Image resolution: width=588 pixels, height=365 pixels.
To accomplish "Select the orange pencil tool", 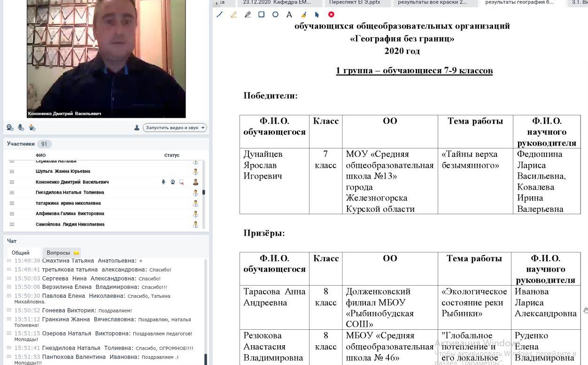I will click(233, 15).
